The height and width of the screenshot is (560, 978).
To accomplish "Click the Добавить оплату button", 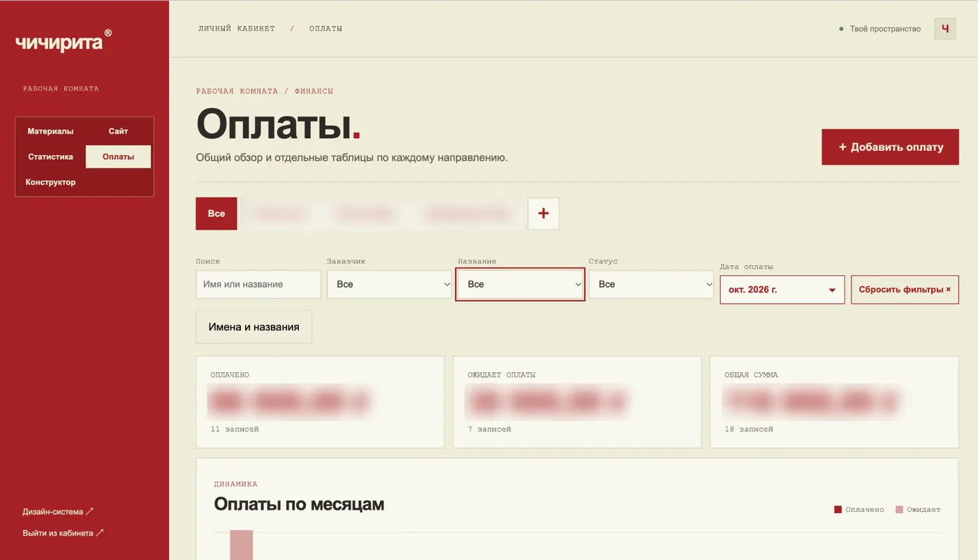I will coord(890,147).
